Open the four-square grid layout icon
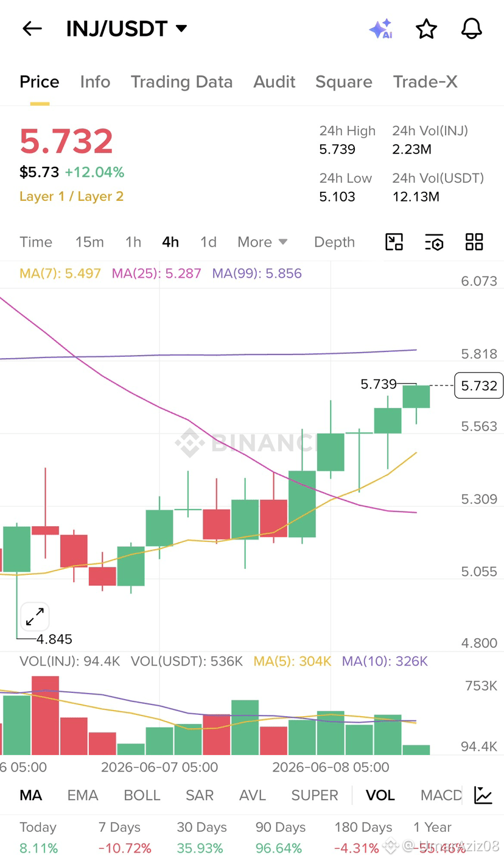 point(474,242)
